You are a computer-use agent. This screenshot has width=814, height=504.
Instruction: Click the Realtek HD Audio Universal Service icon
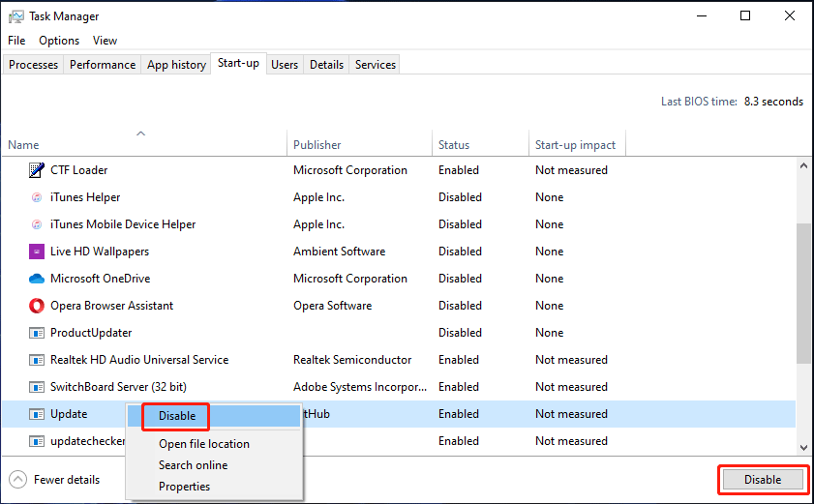[x=37, y=360]
